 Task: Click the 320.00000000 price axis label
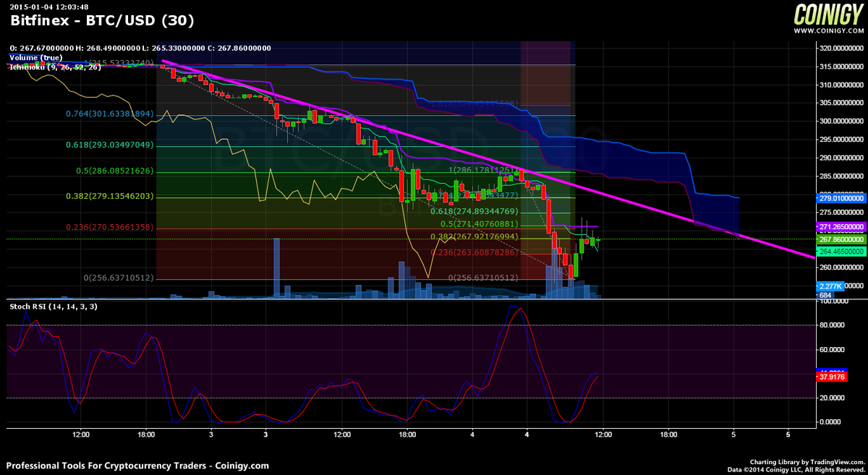click(842, 49)
